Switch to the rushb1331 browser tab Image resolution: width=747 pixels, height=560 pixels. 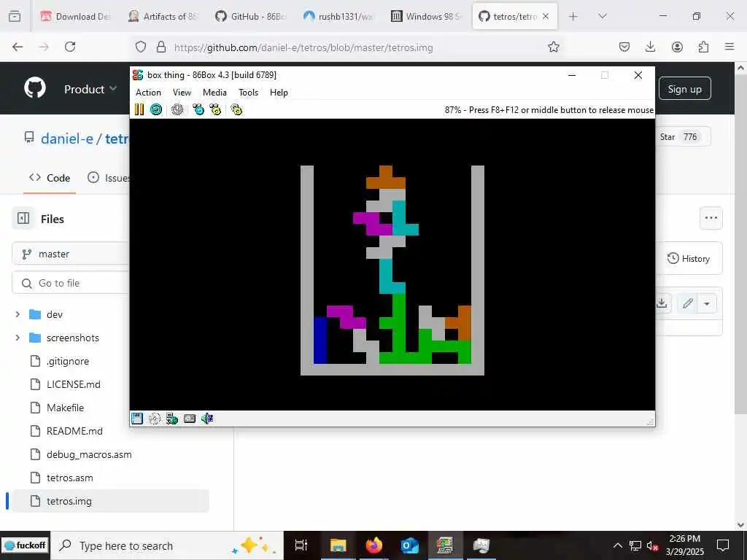(338, 16)
